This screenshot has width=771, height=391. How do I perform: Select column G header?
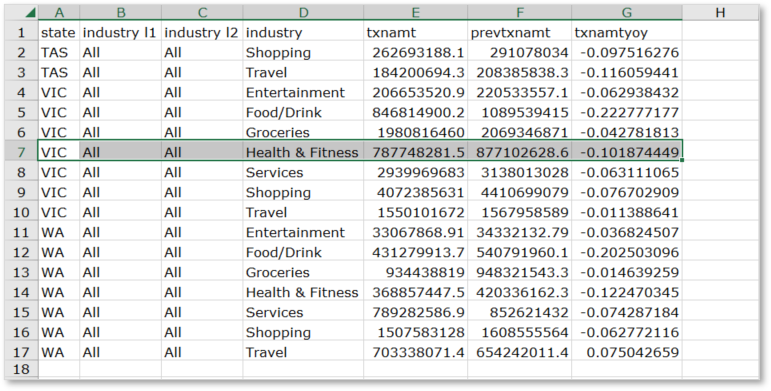[626, 13]
